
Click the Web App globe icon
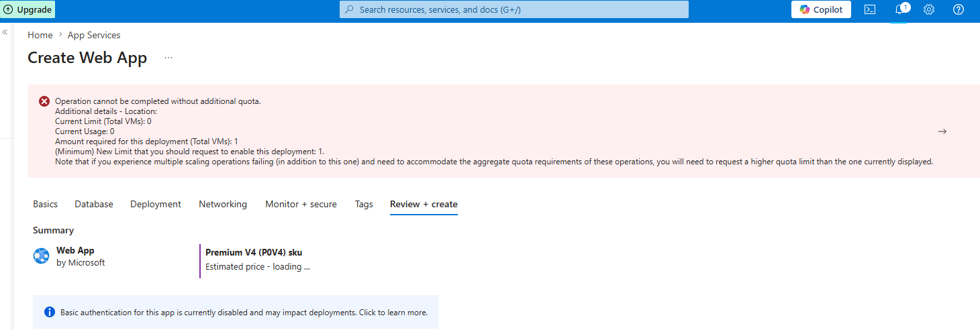(42, 256)
